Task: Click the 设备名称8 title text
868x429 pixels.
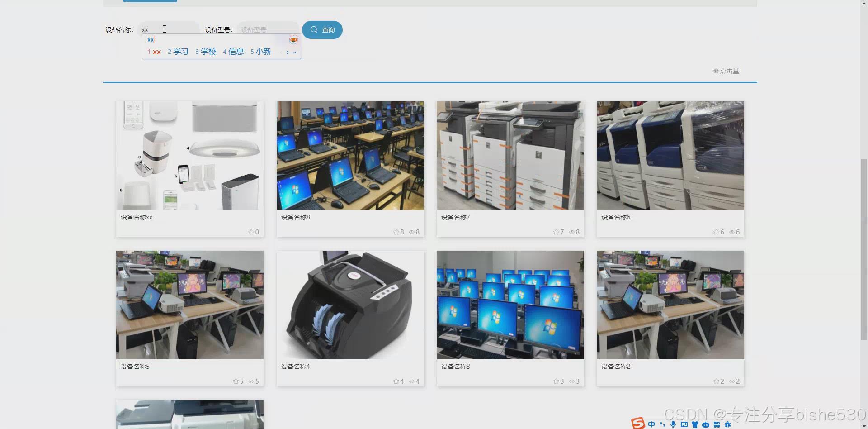Action: [296, 217]
